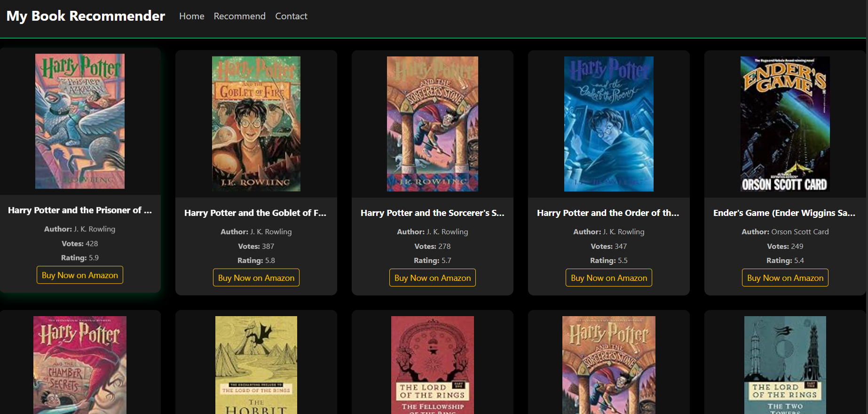
Task: Select the Goblet of Fire cover image
Action: 256,124
